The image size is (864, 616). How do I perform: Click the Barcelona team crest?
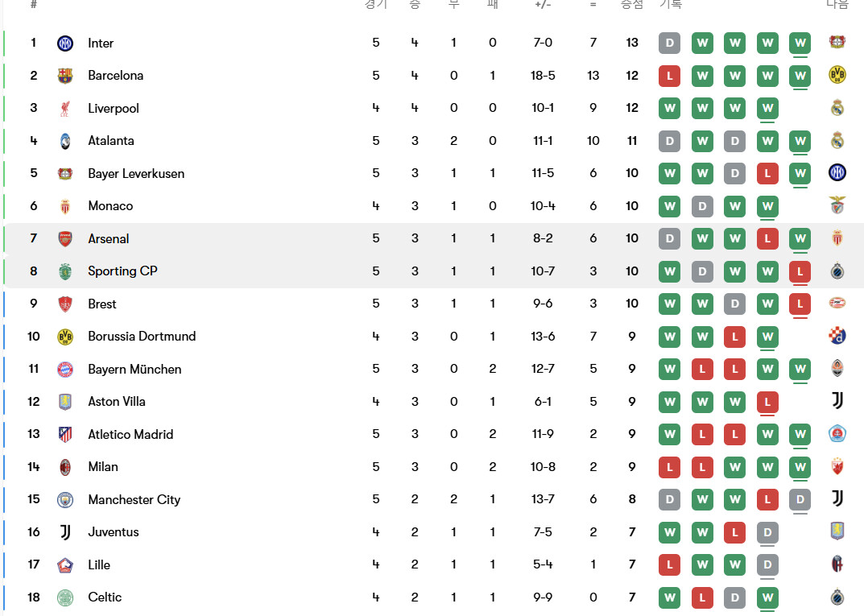65,76
